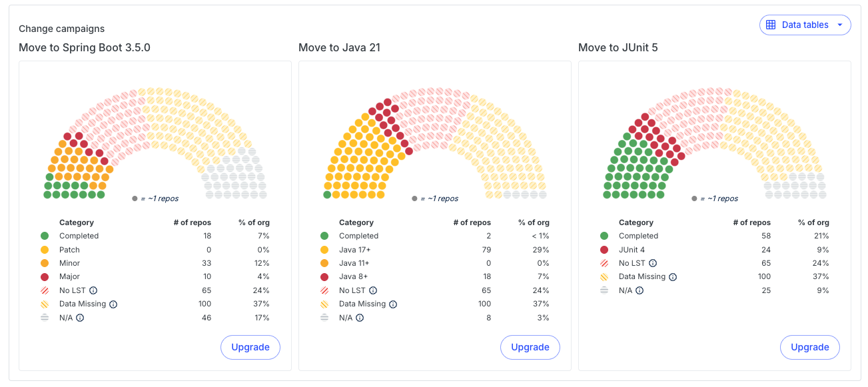Click info icon beside No LST in Java 21 table
The width and height of the screenshot is (868, 387).
coord(373,290)
